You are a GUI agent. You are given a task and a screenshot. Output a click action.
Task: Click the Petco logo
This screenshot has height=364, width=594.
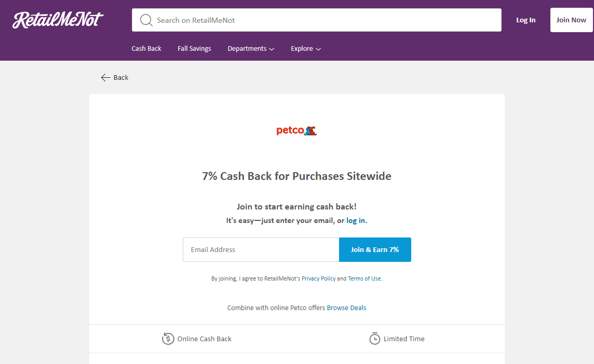[x=296, y=131]
